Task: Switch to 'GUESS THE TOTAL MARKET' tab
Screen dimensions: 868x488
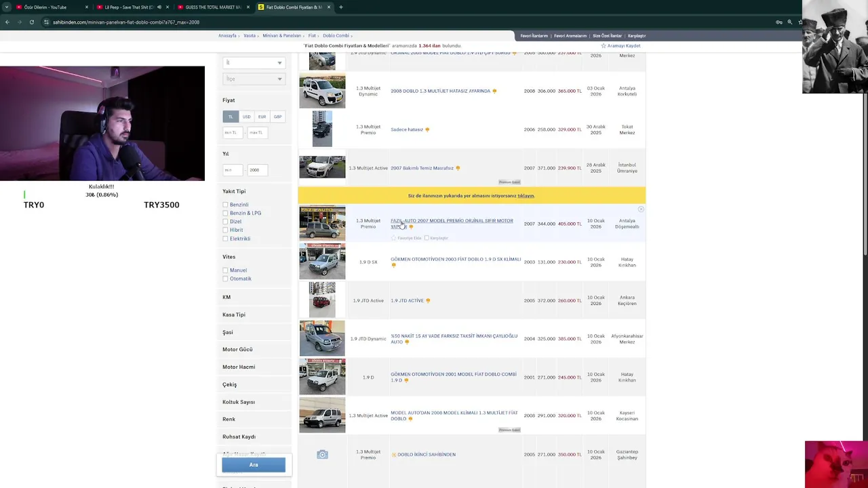Action: [212, 7]
